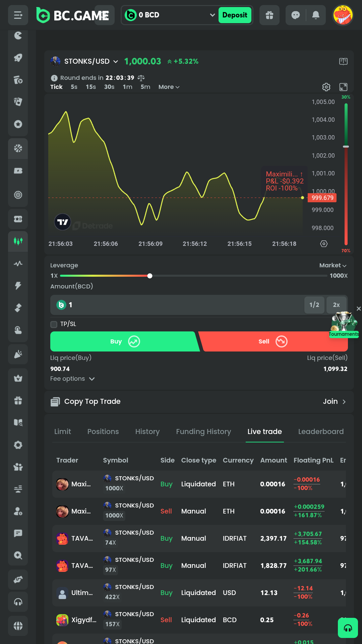Viewport: 362px width, 644px height.
Task: Halve the amount with 1/2 button
Action: pyautogui.click(x=314, y=305)
